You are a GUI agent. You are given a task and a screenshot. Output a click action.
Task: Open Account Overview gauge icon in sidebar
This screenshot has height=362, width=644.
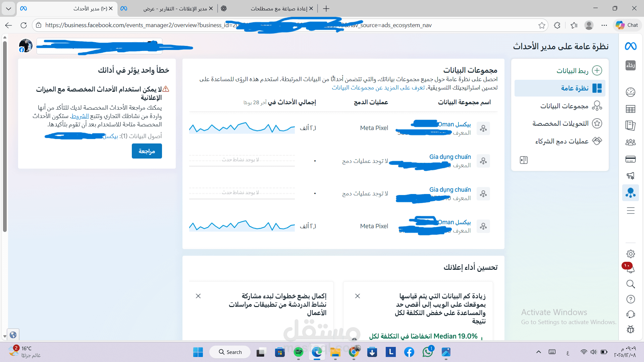631,92
